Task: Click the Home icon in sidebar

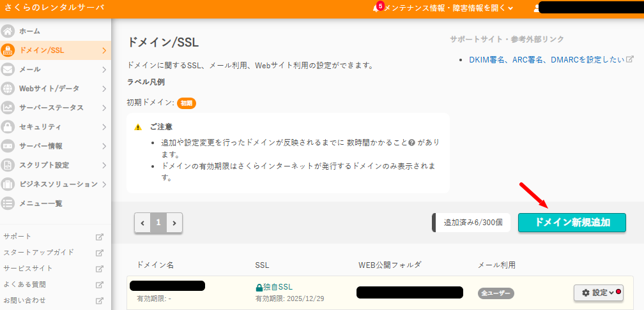Action: click(x=8, y=31)
